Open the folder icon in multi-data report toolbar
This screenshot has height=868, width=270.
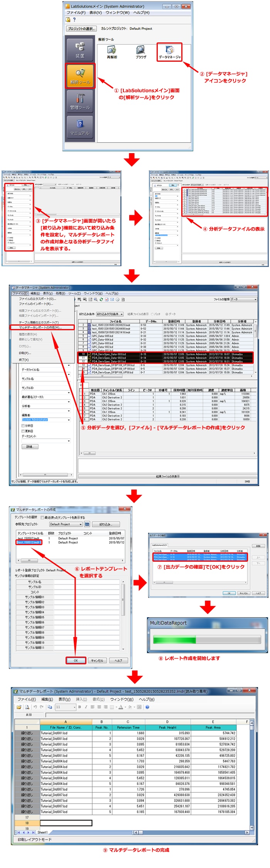(19, 707)
